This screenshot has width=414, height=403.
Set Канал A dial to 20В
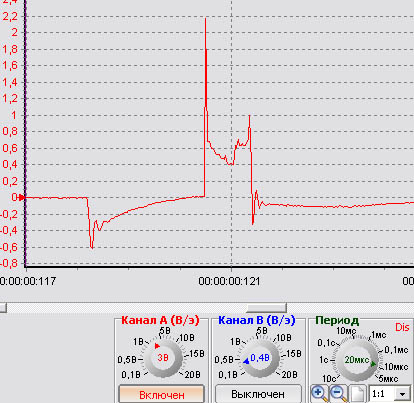click(x=193, y=375)
